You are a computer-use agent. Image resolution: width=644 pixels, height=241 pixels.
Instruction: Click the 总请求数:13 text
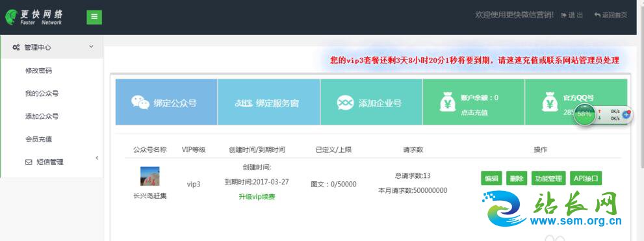point(413,176)
